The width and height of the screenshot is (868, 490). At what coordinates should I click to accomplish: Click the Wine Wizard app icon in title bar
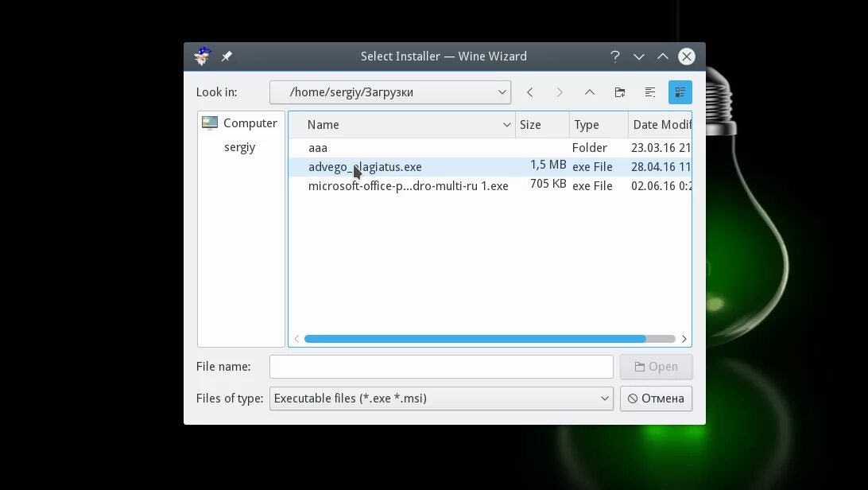(x=203, y=56)
